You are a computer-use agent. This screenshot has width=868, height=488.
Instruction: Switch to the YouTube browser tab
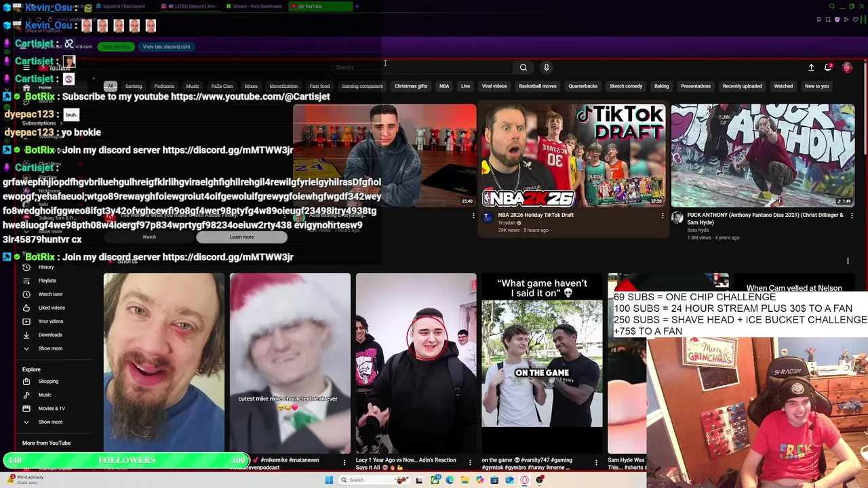[320, 6]
